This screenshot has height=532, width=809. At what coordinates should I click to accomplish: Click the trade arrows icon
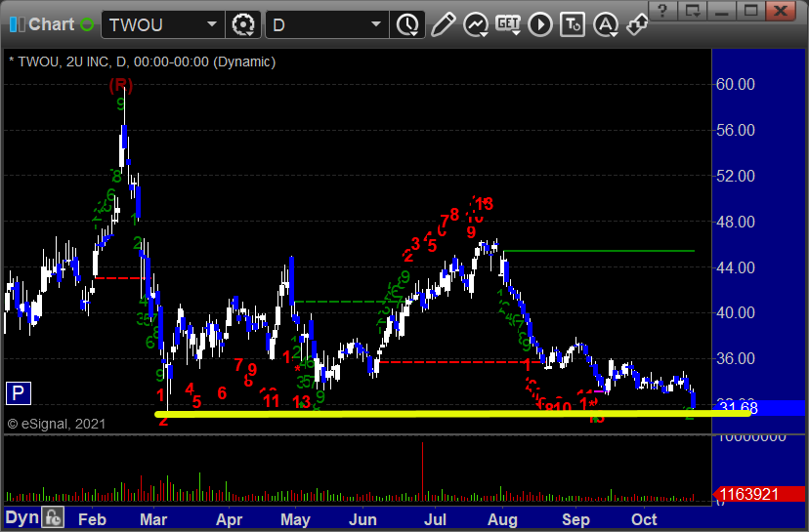637,24
